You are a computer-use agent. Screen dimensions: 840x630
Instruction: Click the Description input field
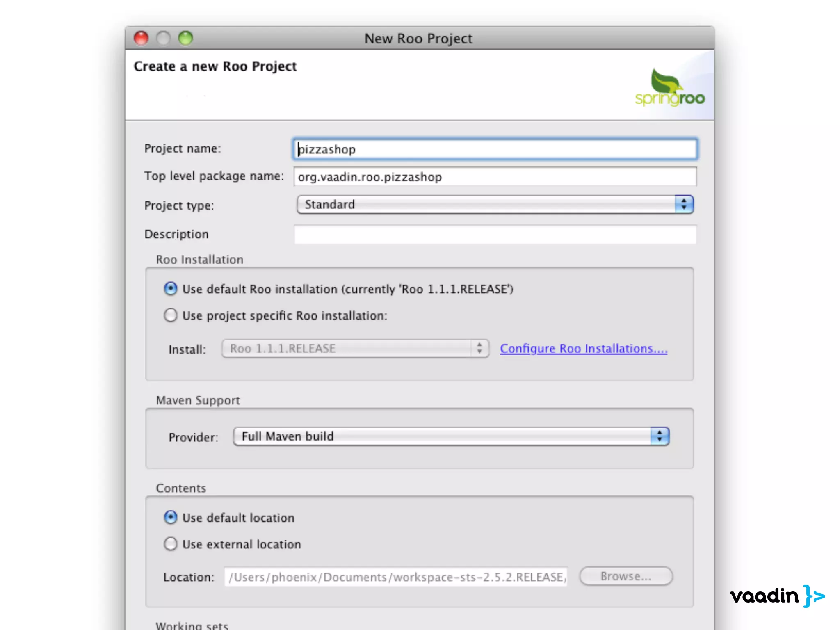pos(495,234)
